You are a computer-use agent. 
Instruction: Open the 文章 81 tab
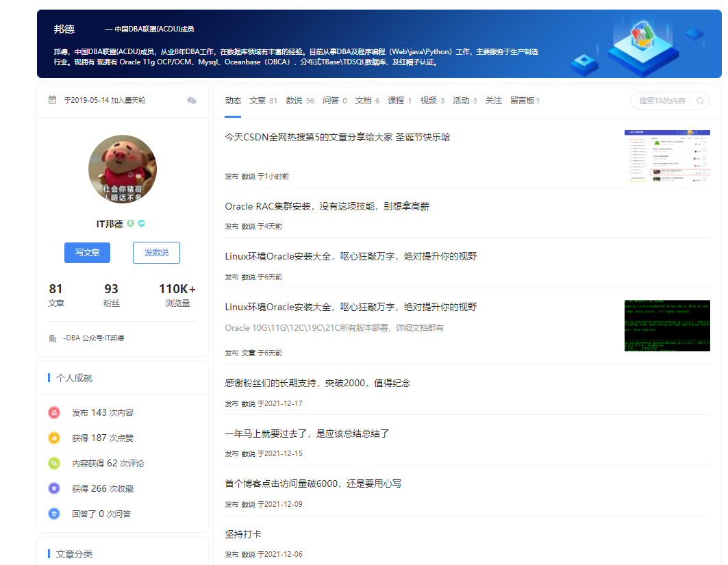263,101
